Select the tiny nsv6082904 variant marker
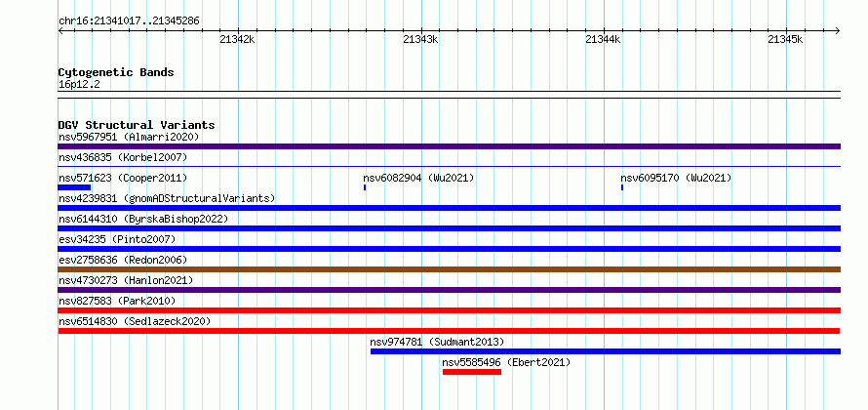This screenshot has height=410, width=868. pos(365,187)
